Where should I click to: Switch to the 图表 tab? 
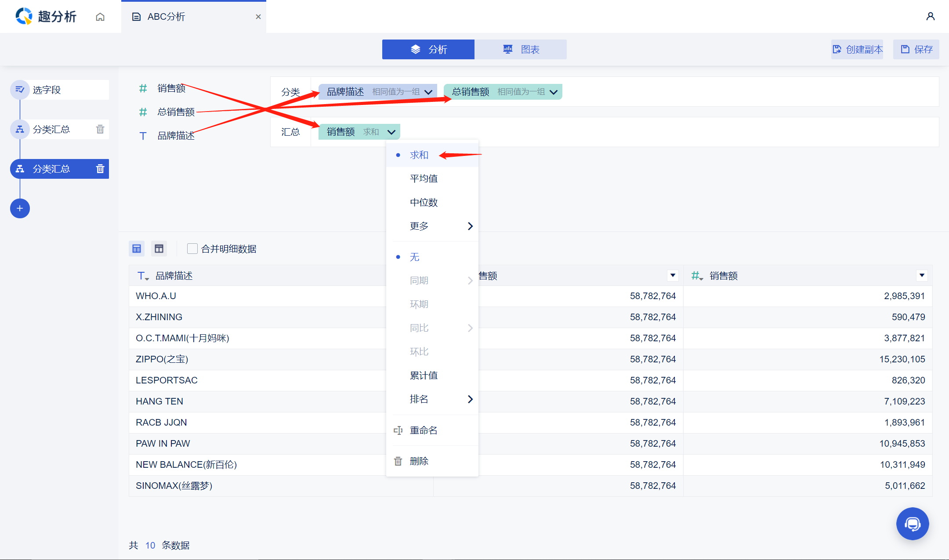click(521, 49)
